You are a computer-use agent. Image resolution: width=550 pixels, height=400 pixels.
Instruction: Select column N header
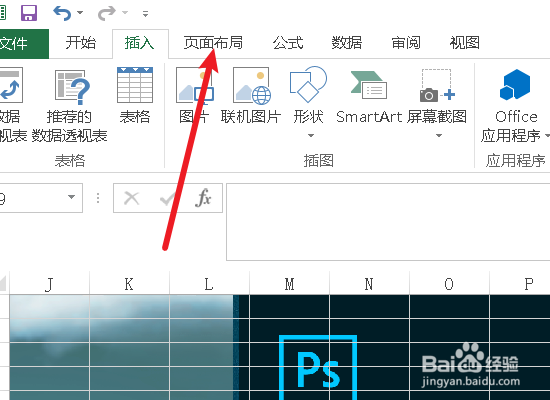pyautogui.click(x=369, y=284)
